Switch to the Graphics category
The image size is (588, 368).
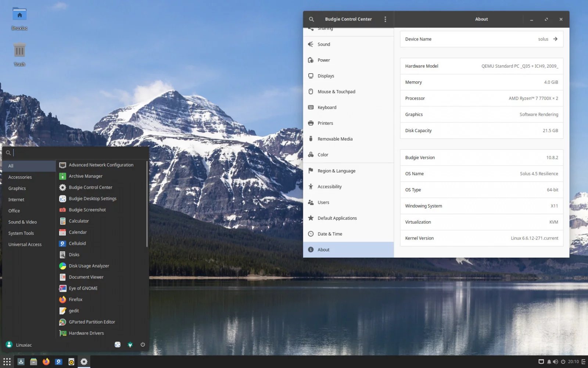pyautogui.click(x=17, y=188)
